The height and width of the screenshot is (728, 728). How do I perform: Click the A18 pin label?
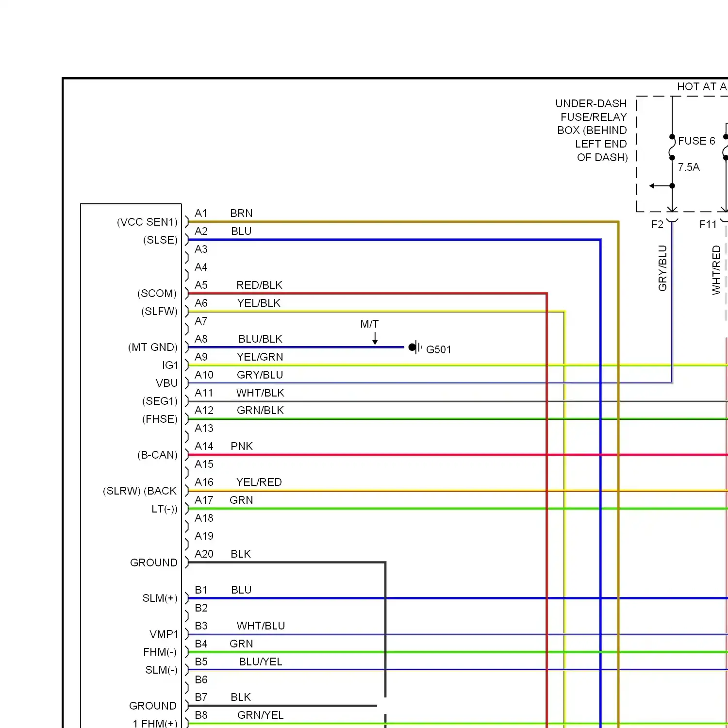tap(204, 518)
